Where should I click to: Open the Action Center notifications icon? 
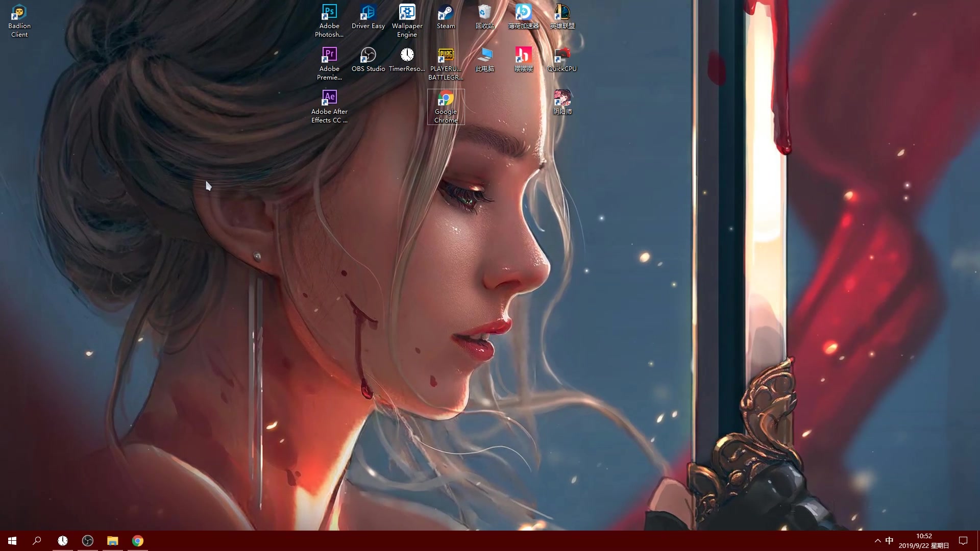(963, 541)
